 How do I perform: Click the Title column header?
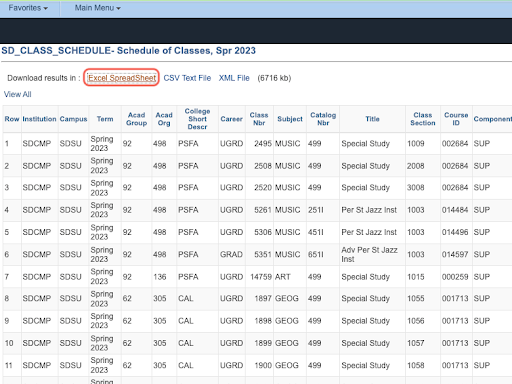point(372,119)
